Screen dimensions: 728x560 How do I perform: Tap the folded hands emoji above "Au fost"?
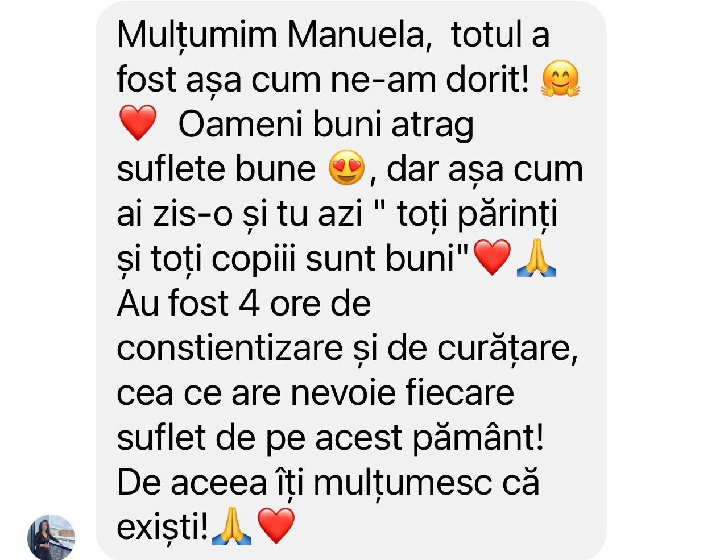[x=536, y=258]
